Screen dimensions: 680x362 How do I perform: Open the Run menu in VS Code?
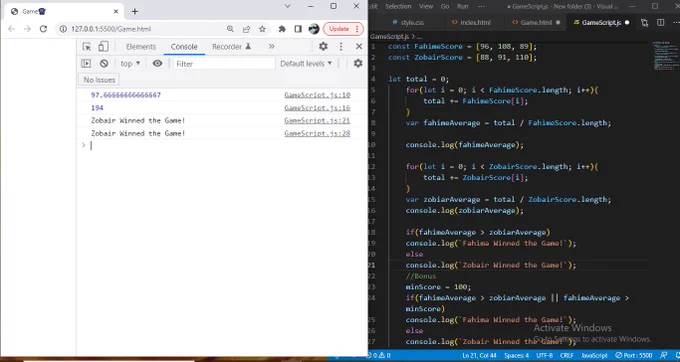coord(462,6)
